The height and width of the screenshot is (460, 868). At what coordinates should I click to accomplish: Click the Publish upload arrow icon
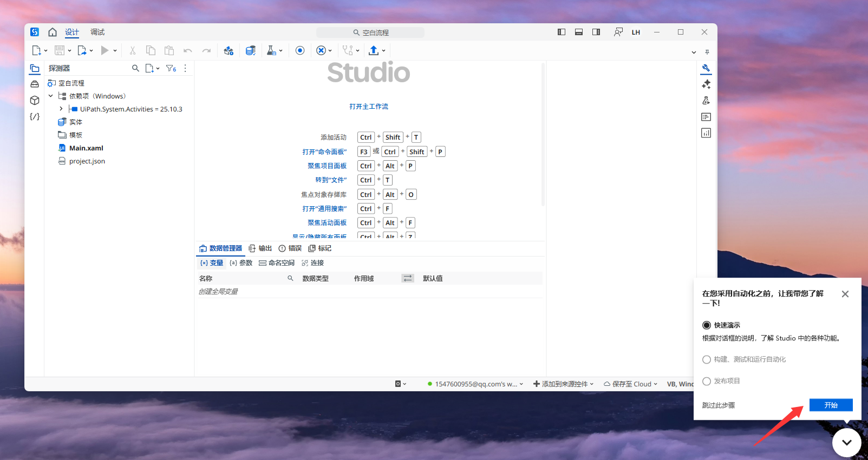(374, 50)
